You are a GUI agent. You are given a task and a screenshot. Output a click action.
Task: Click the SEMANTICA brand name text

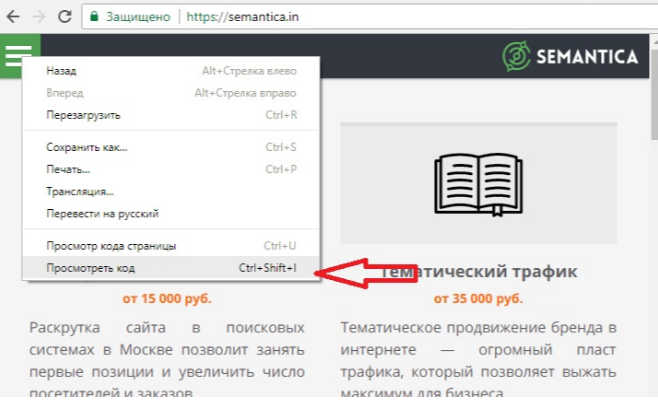[x=587, y=57]
